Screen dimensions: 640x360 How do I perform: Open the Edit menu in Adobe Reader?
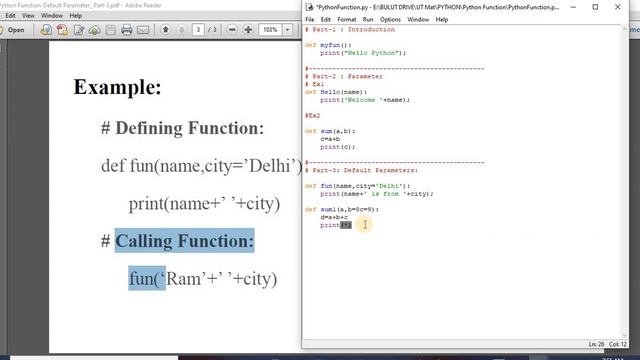[10, 16]
